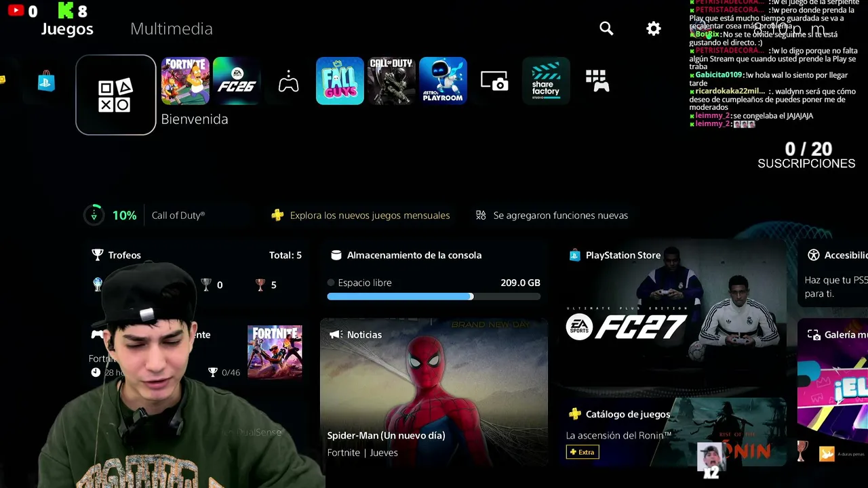This screenshot has height=488, width=868.
Task: Click the 'Fortnite | Jueves' news caption
Action: click(362, 453)
